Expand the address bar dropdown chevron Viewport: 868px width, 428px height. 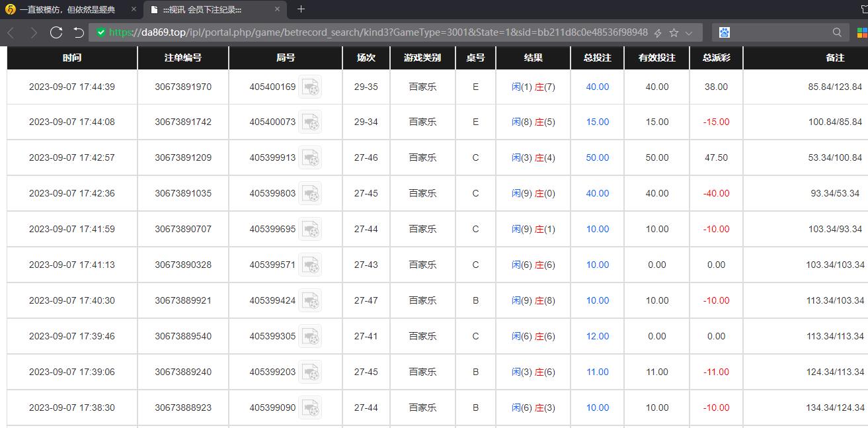(x=689, y=32)
